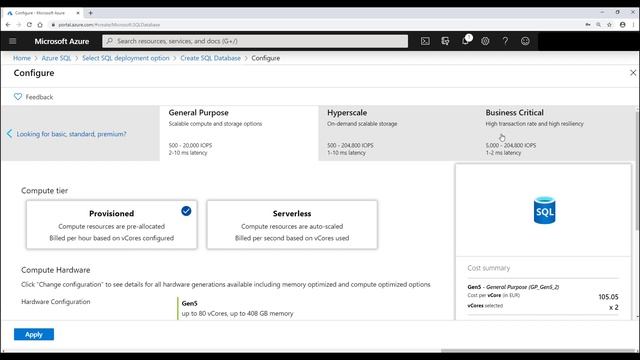Open the feedback smiley icon
640x360 pixels.
pos(525,41)
